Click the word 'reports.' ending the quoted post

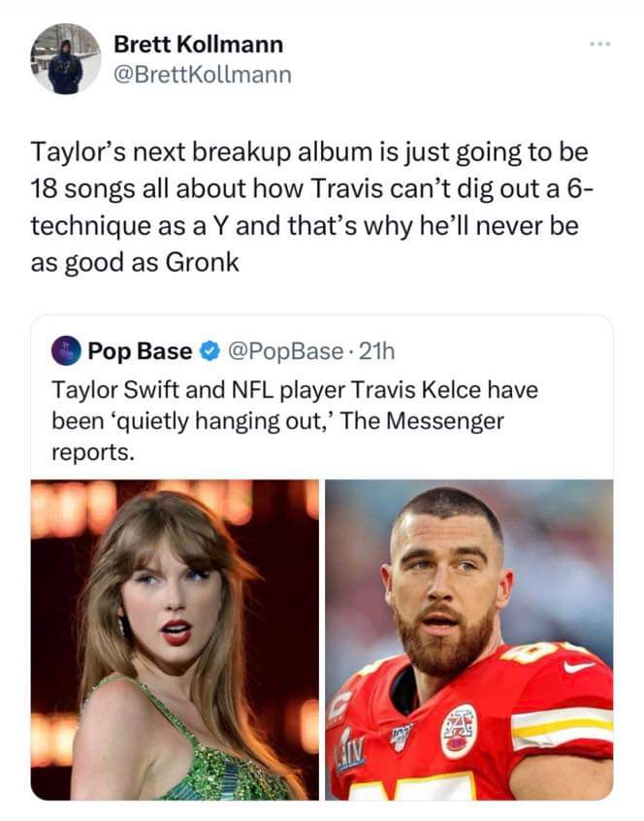click(91, 453)
